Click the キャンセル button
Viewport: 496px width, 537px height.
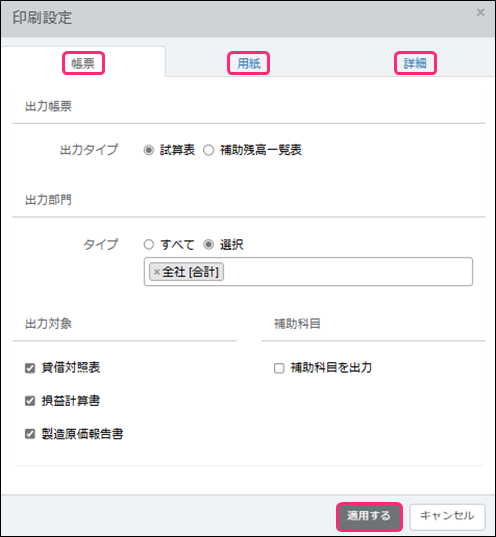(x=447, y=516)
